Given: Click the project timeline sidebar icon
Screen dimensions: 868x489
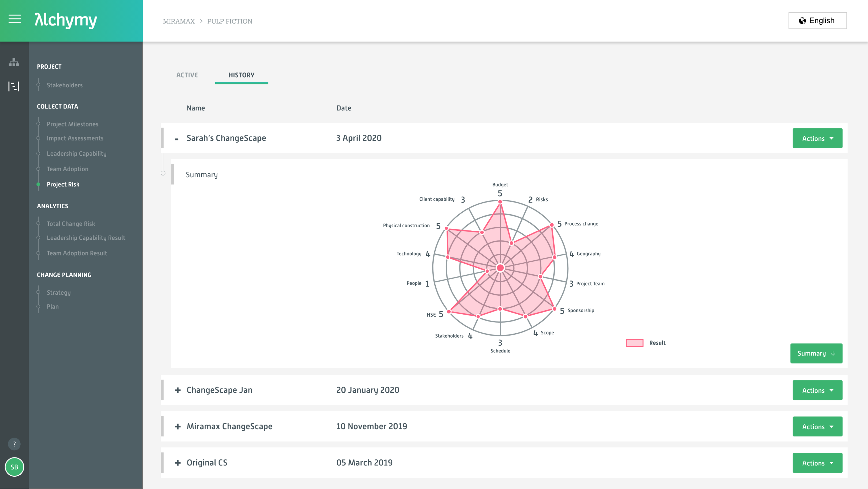Looking at the screenshot, I should [14, 87].
